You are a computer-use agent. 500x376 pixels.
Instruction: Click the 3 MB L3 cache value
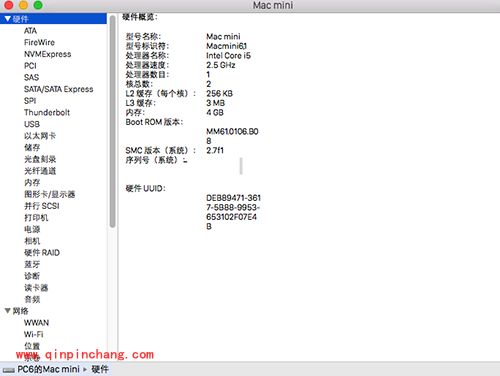215,103
